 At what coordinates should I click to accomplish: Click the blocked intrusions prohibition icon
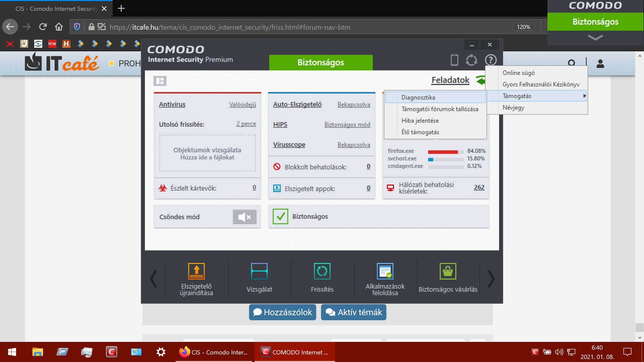[x=277, y=167]
